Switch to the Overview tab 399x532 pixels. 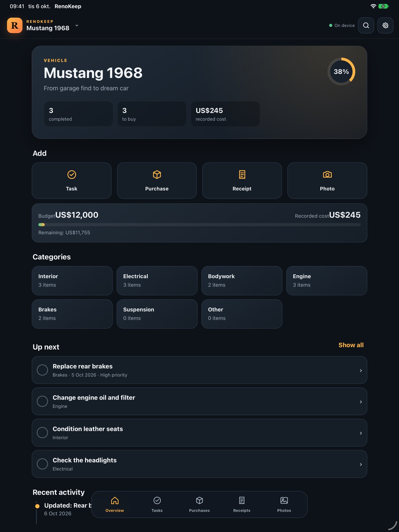tap(115, 504)
